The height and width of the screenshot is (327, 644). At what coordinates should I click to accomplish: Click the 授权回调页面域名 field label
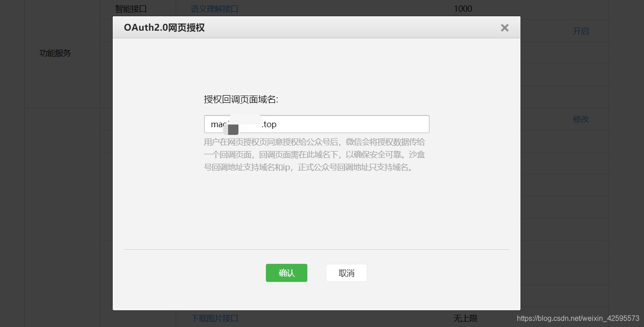242,99
